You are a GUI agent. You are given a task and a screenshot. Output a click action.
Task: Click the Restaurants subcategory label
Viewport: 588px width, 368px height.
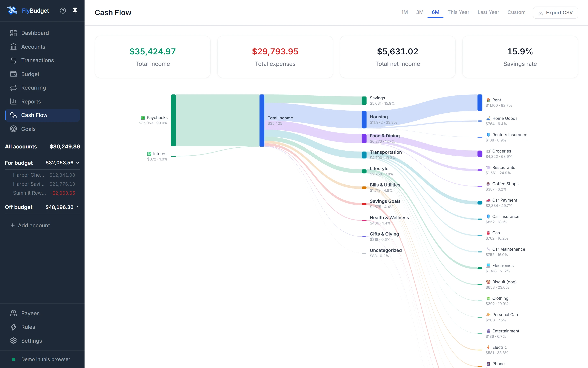tap(503, 167)
